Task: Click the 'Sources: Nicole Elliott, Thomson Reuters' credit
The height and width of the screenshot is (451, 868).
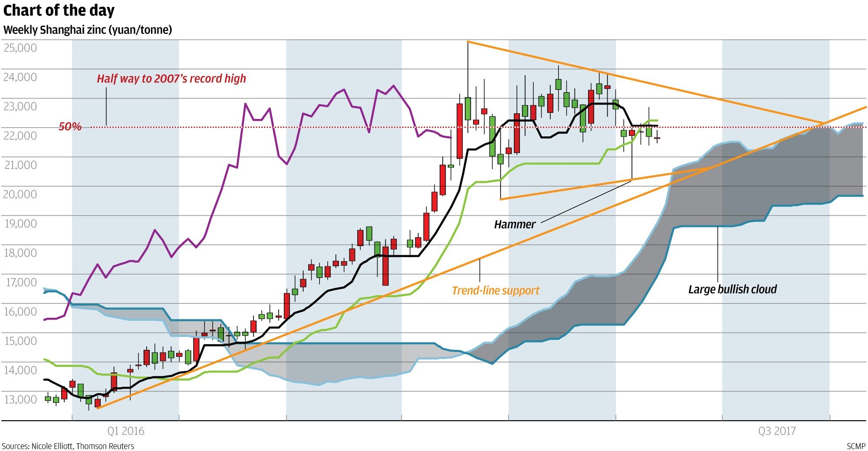Action: coord(68,446)
